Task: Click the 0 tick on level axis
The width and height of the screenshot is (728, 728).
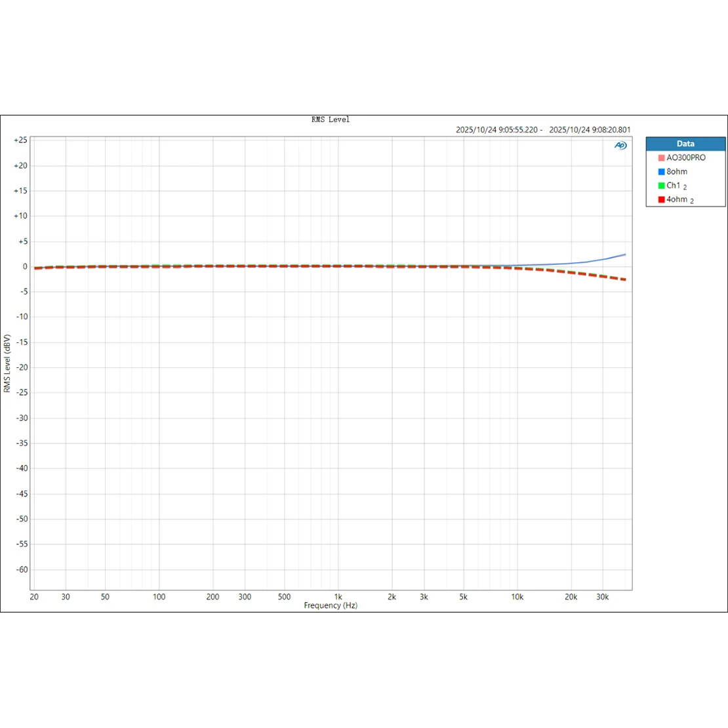Action: pyautogui.click(x=25, y=266)
